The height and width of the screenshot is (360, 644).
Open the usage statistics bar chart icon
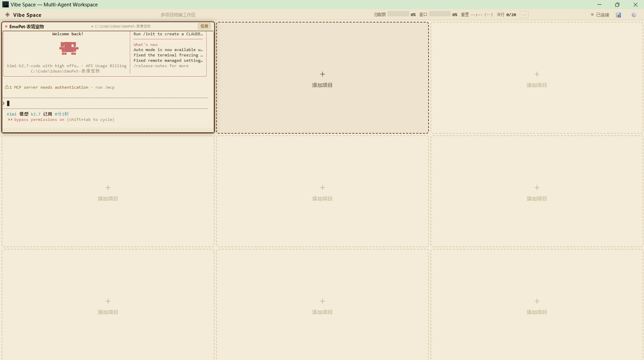[618, 15]
